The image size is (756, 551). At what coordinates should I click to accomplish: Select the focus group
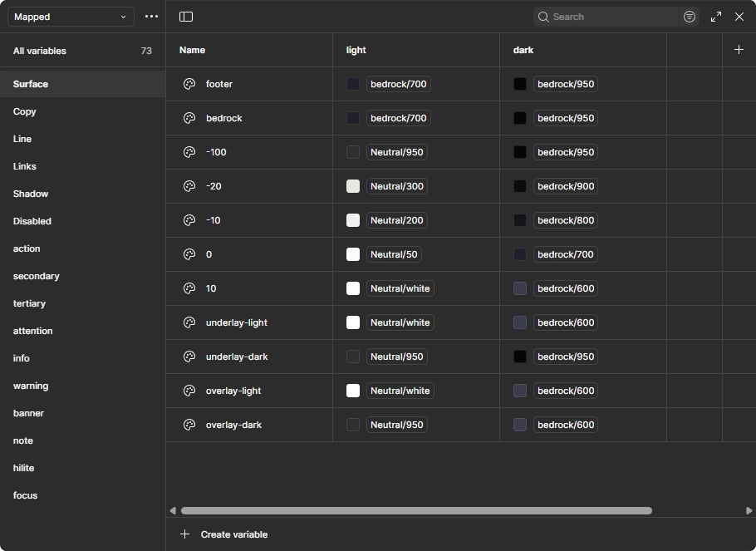pyautogui.click(x=25, y=495)
